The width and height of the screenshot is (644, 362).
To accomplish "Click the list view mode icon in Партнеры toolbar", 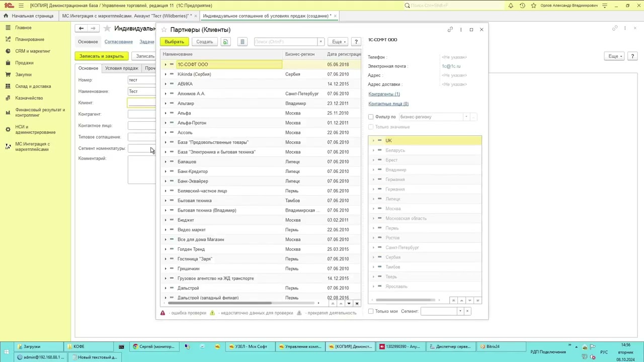I will [242, 42].
